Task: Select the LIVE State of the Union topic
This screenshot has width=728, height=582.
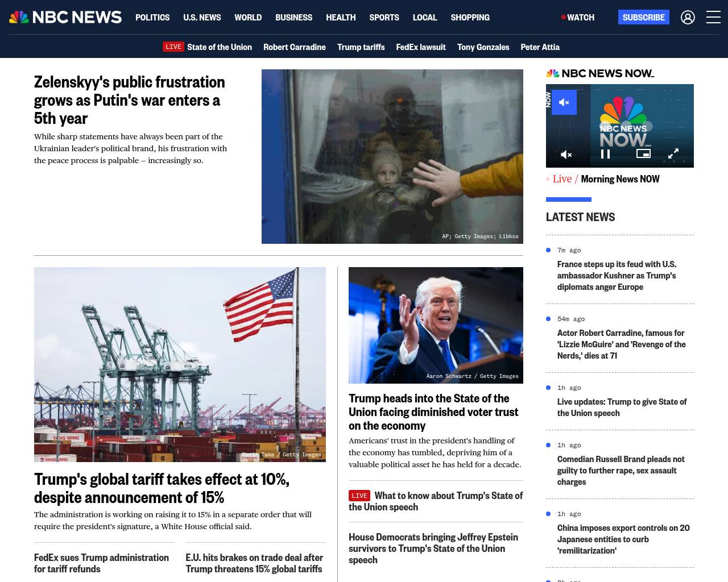Action: click(x=208, y=47)
